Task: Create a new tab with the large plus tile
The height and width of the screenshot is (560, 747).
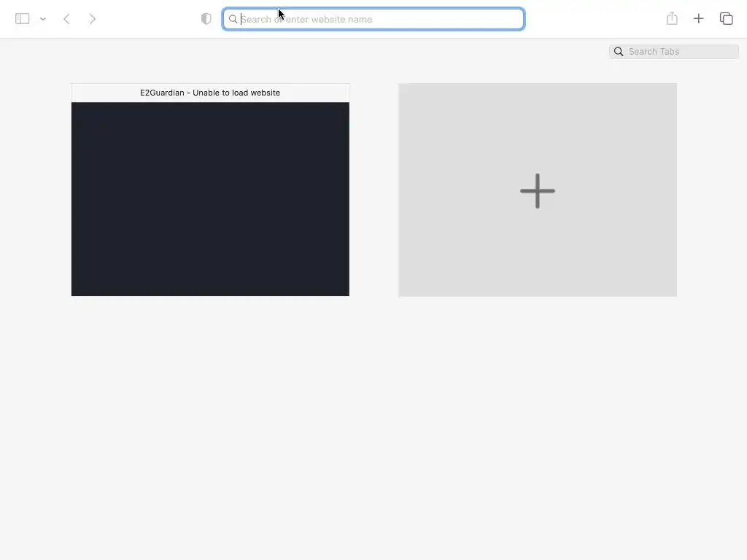Action: [538, 190]
